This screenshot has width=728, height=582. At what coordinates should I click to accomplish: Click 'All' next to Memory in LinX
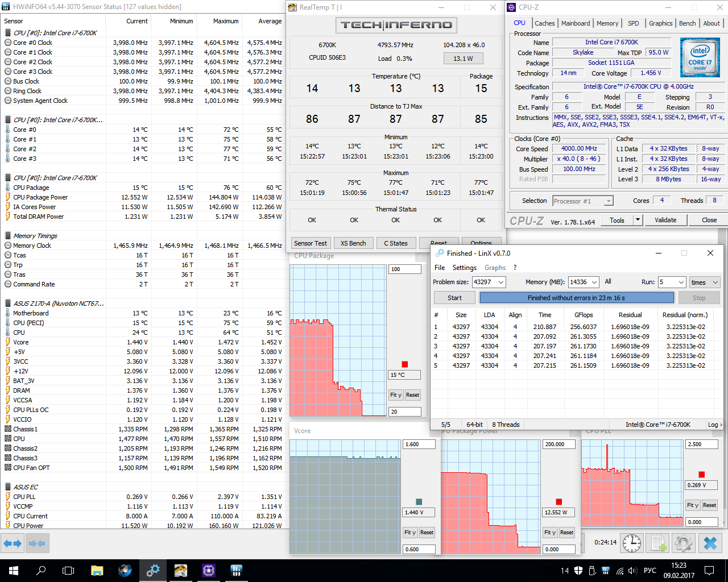coord(608,282)
